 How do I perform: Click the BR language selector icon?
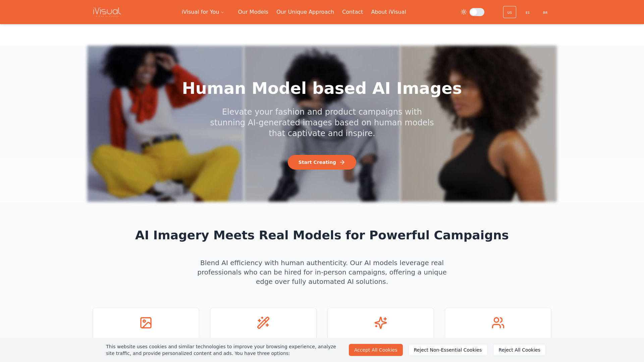[545, 12]
